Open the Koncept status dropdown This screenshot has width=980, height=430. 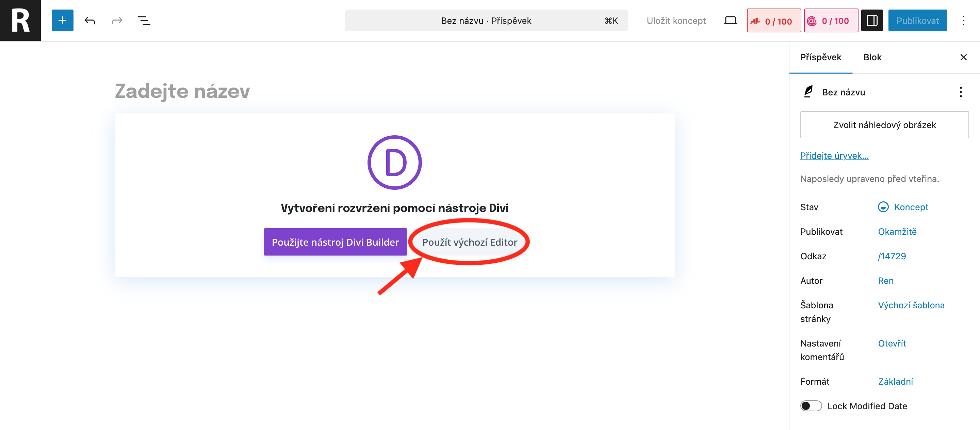coord(903,207)
